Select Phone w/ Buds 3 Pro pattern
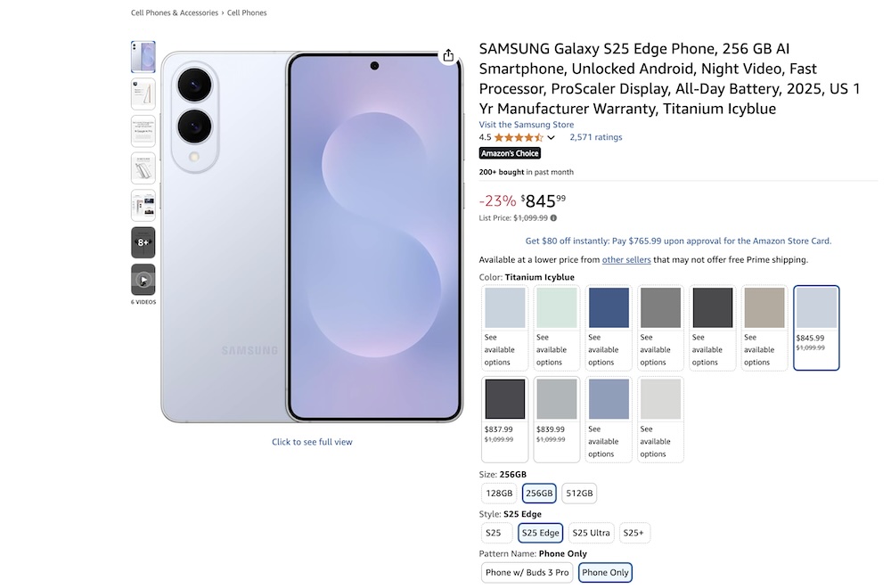The width and height of the screenshot is (891, 588). [527, 572]
